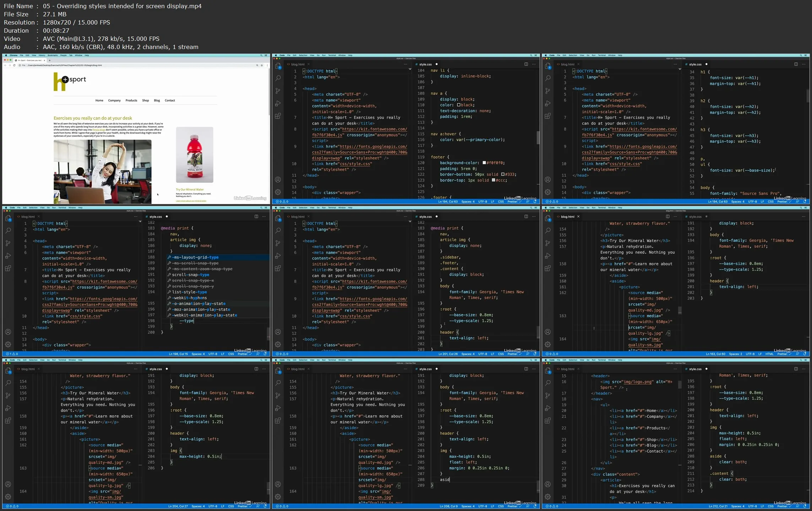The image size is (812, 511).
Task: Select the -webkit-hyphens autocomplete suggestion
Action: [218, 298]
